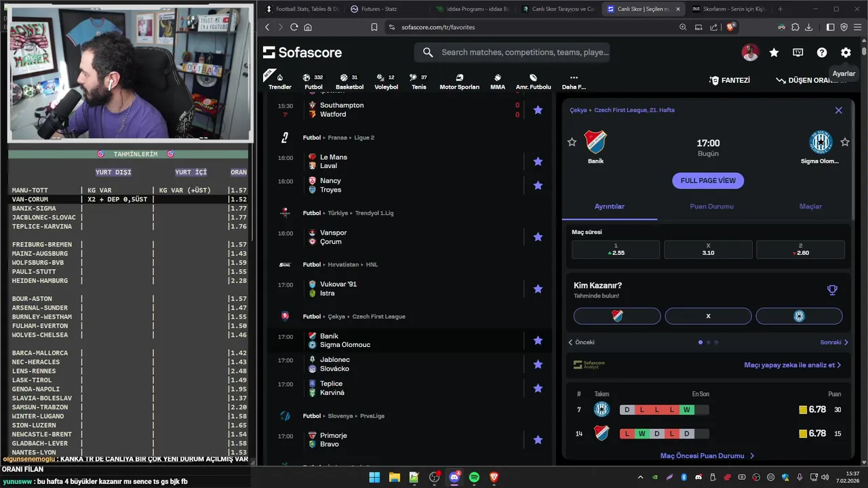This screenshot has width=868, height=488.
Task: Select the Trendler sport category
Action: [279, 82]
